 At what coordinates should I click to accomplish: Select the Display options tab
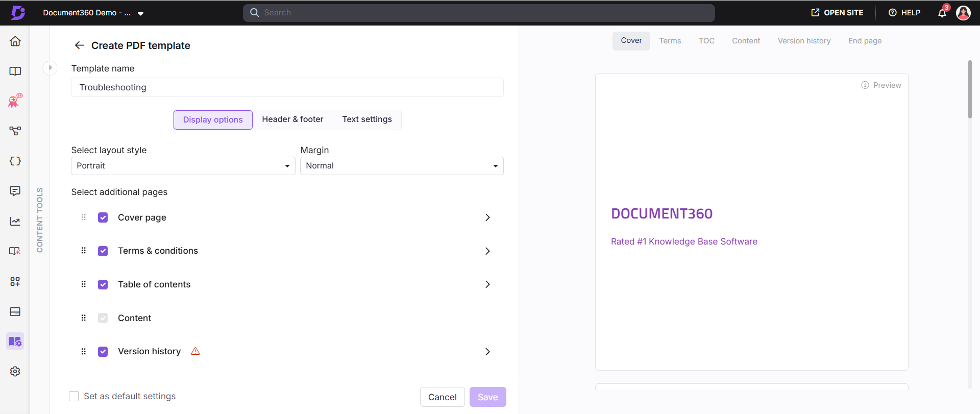(x=213, y=120)
